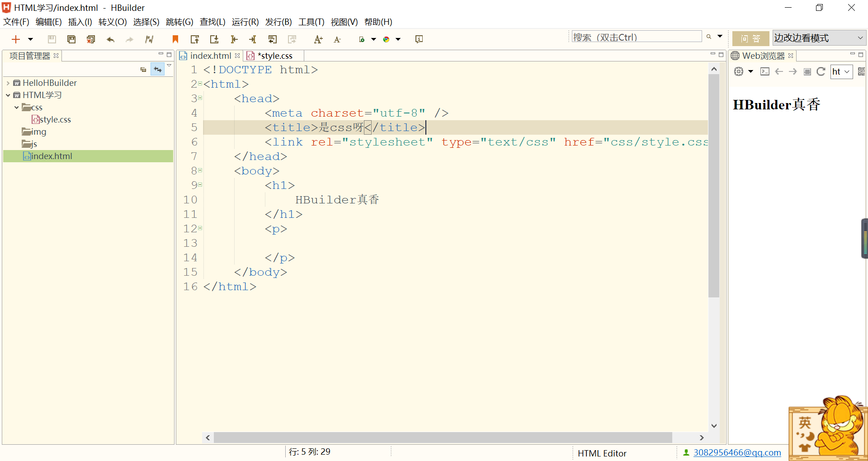Open the 边改边看模式 view mode dropdown
The height and width of the screenshot is (461, 868).
pyautogui.click(x=819, y=38)
